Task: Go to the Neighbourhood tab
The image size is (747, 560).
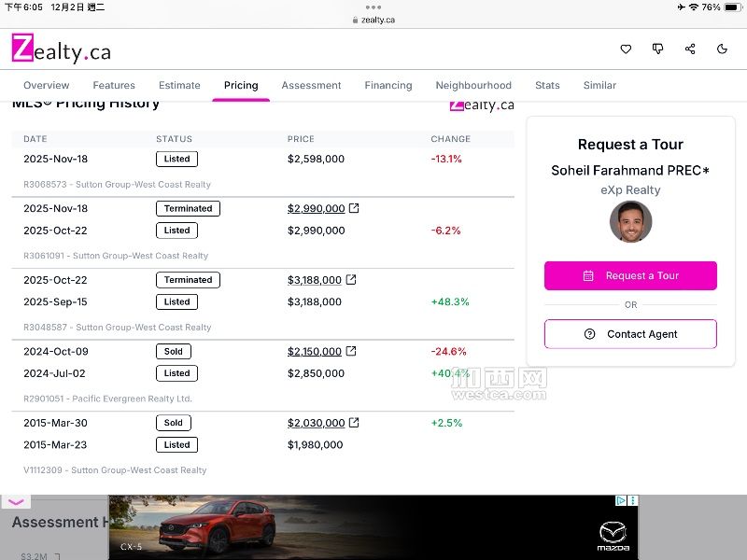Action: click(473, 85)
